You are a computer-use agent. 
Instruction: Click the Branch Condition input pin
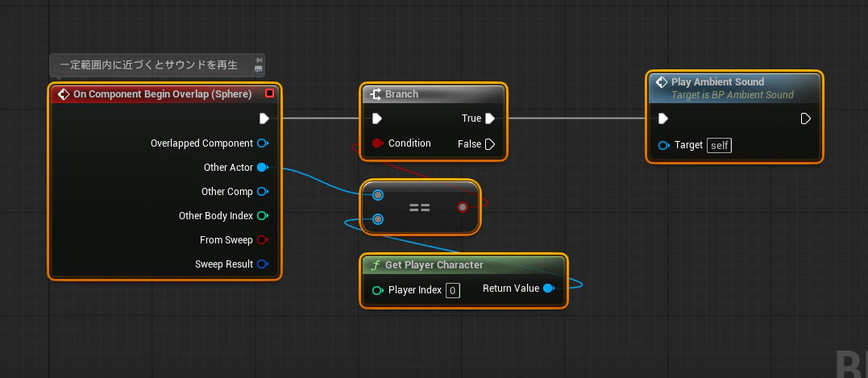(377, 143)
